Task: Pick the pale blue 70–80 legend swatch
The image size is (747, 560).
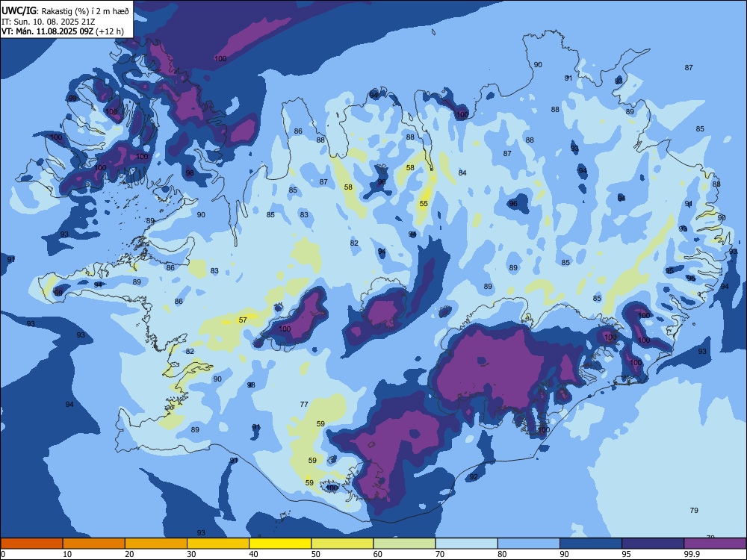Action: point(466,544)
